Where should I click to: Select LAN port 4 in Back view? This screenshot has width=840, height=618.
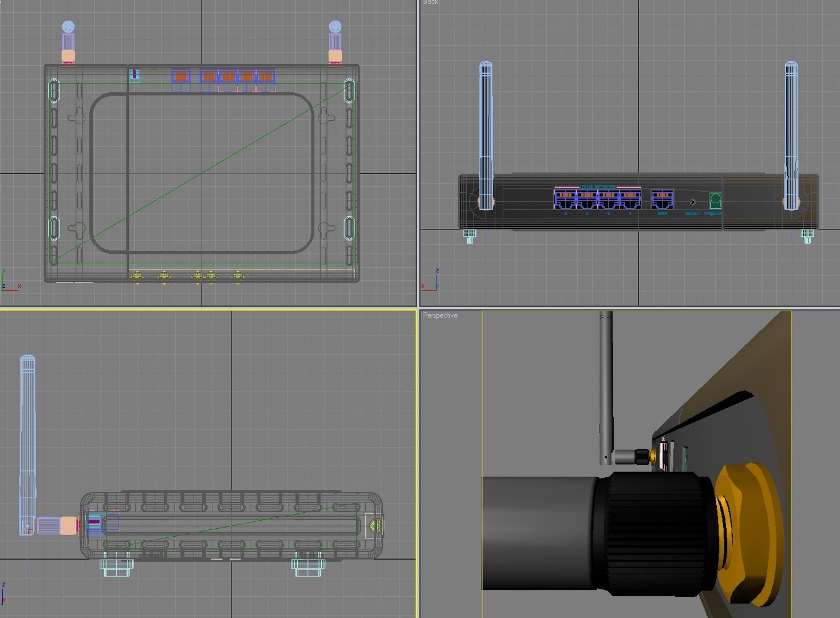click(x=565, y=199)
